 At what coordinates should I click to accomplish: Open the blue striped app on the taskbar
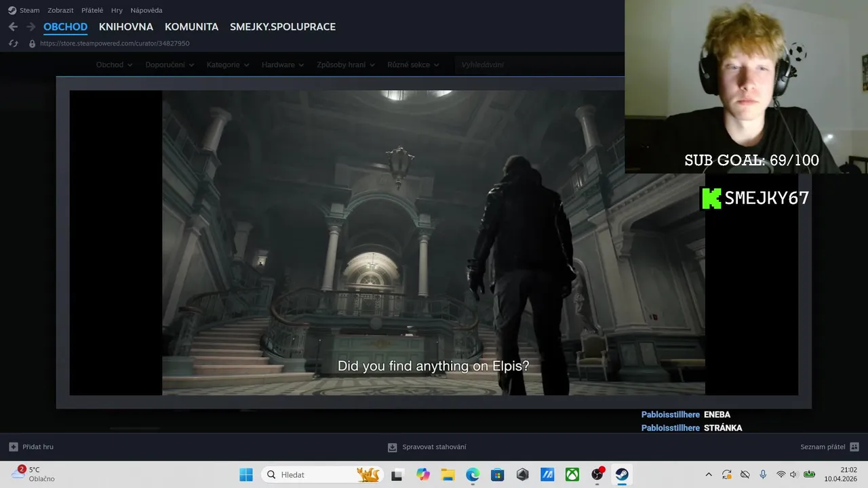[547, 474]
